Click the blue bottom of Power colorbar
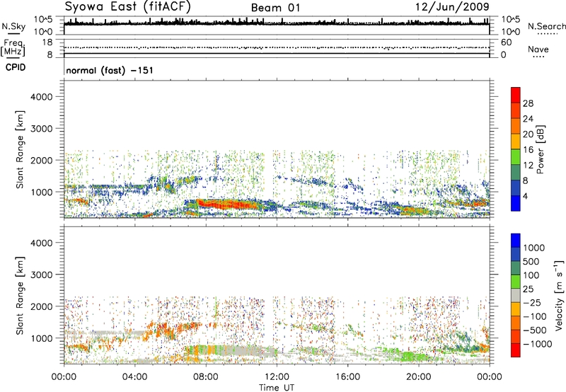The image size is (566, 392). point(516,204)
